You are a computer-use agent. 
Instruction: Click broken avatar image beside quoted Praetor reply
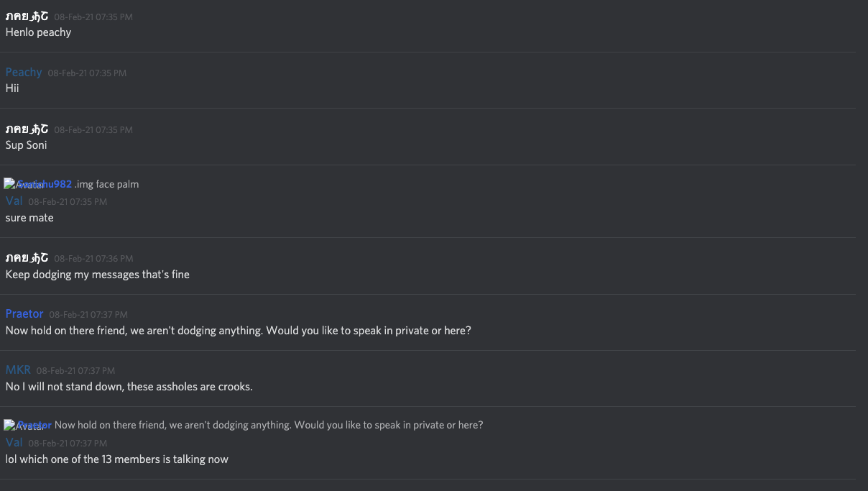click(9, 425)
